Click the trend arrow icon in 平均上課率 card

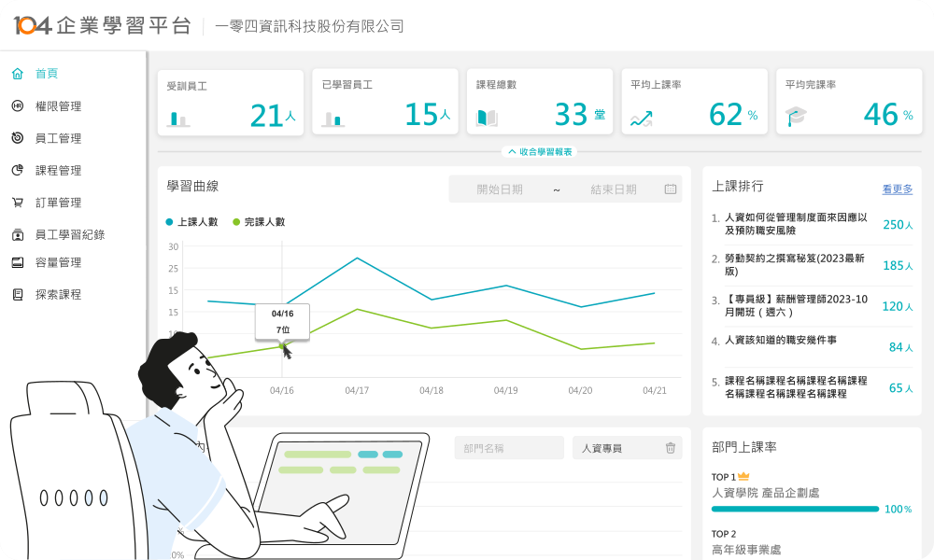(642, 119)
